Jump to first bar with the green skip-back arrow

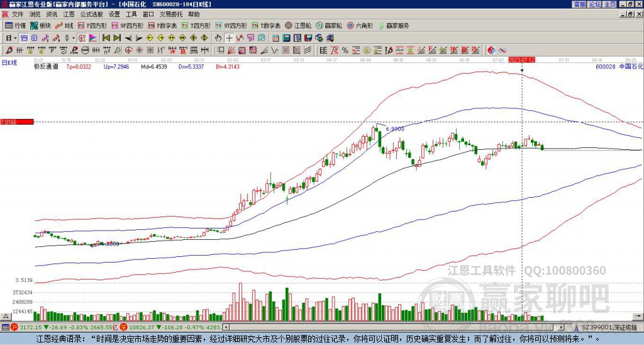[x=106, y=38]
